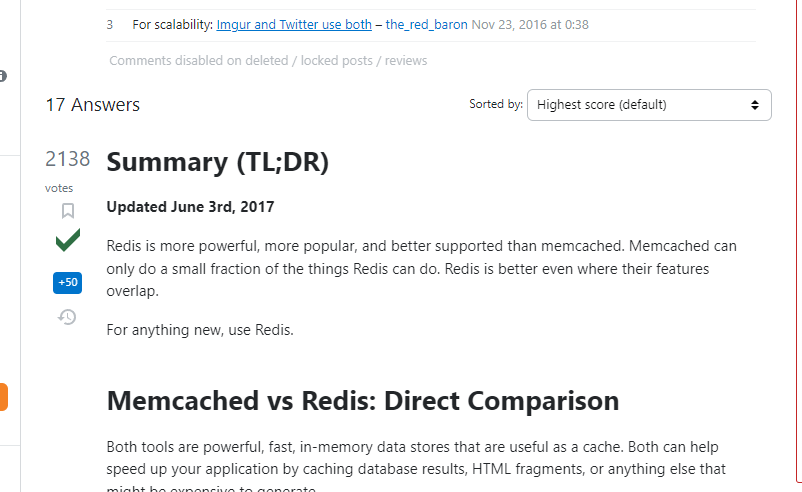This screenshot has height=492, width=802.
Task: Click the green accepted answer checkmark
Action: coord(68,241)
